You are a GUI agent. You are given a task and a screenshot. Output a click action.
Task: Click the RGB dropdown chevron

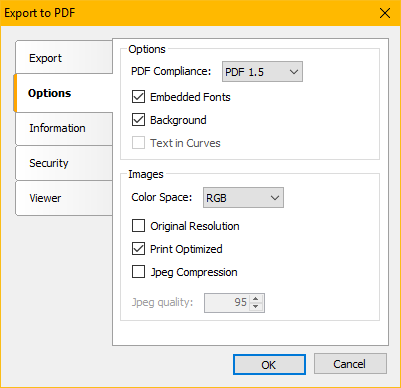(x=275, y=198)
